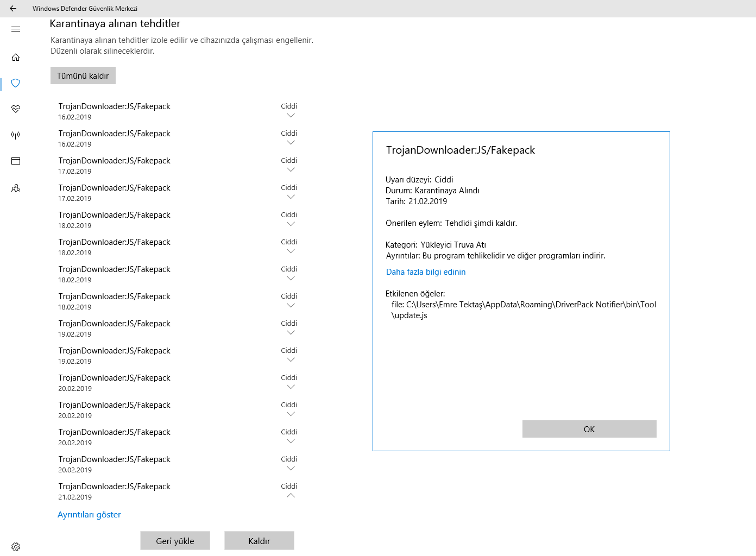The width and height of the screenshot is (756, 556).
Task: Click the affected update.js file path
Action: (x=524, y=310)
